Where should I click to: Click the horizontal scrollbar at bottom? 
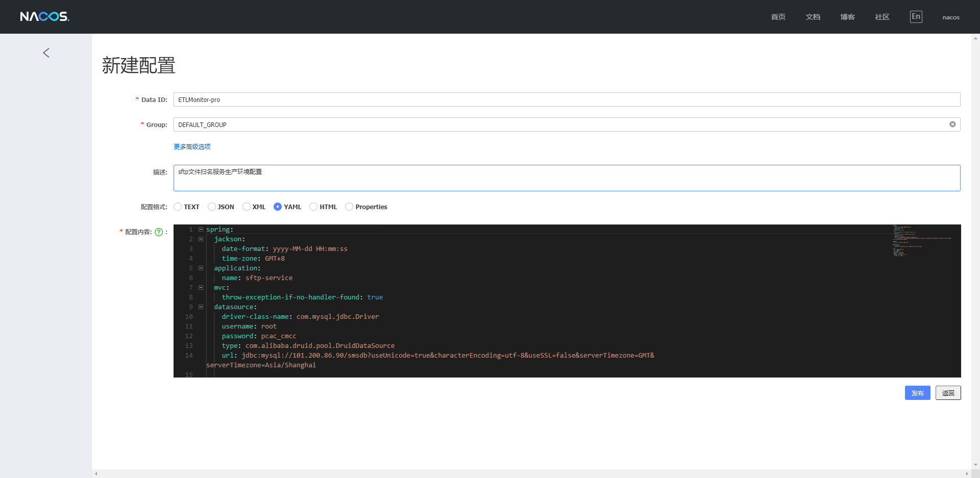point(531,473)
